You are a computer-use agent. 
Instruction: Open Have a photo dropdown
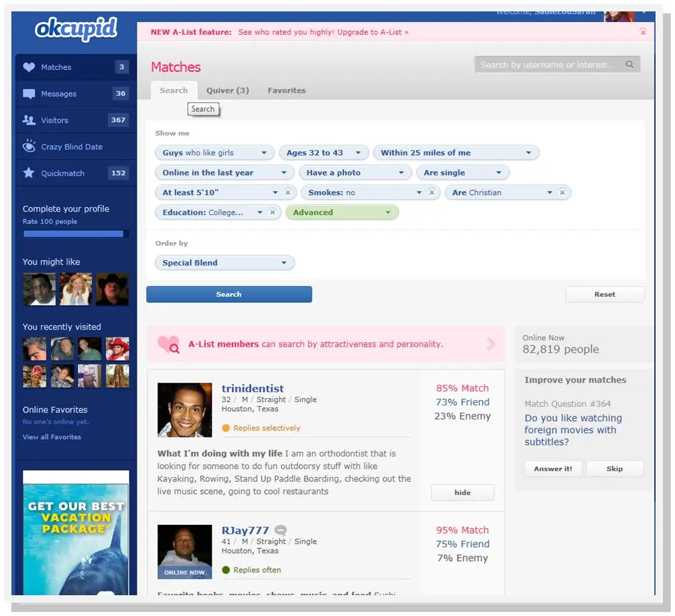tap(355, 173)
